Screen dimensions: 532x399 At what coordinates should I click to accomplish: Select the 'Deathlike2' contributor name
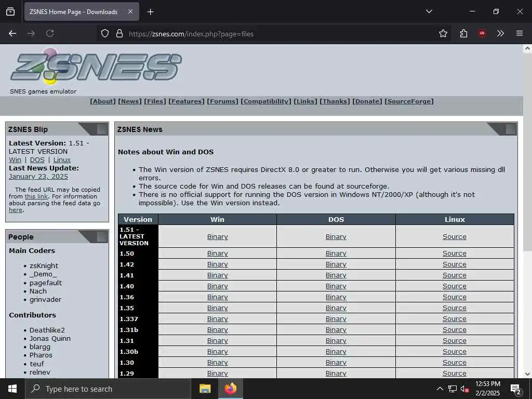pos(47,330)
